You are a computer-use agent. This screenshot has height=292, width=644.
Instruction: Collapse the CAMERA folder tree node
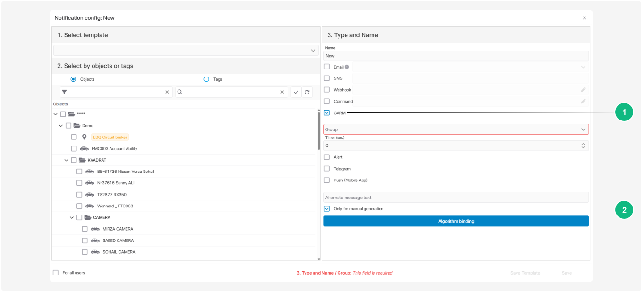(72, 218)
